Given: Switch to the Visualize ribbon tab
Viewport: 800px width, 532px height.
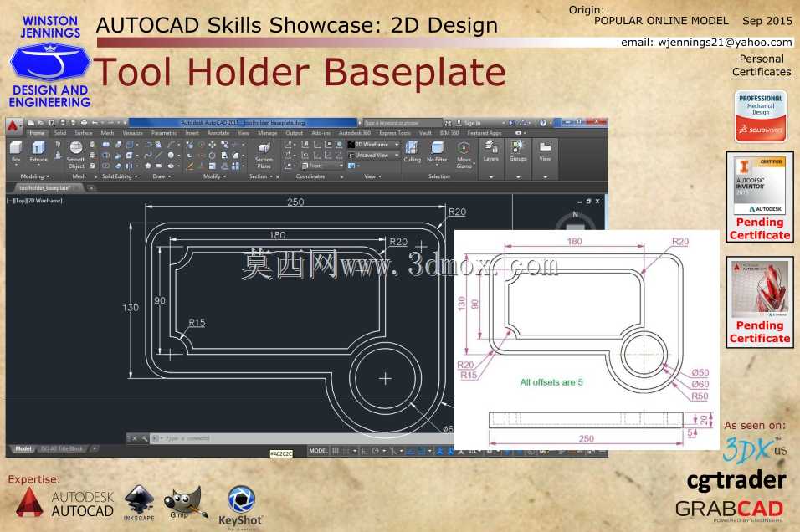Looking at the screenshot, I should click(x=133, y=133).
